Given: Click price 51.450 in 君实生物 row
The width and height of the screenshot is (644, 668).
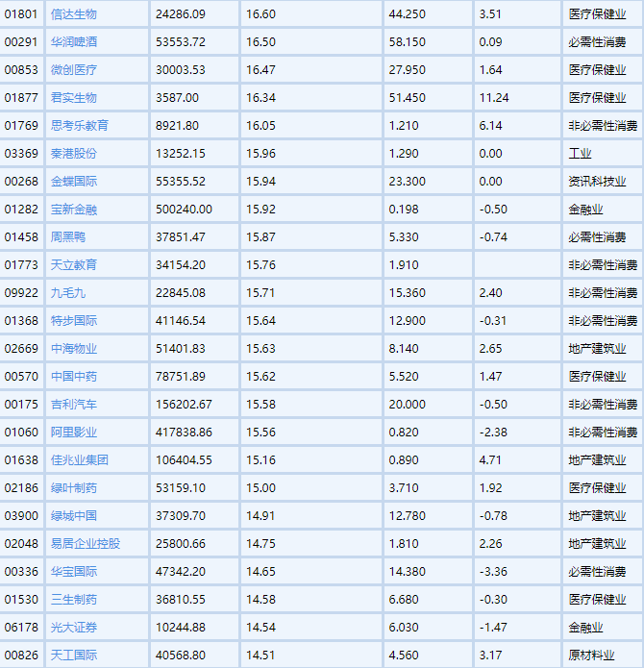Looking at the screenshot, I should coord(408,98).
